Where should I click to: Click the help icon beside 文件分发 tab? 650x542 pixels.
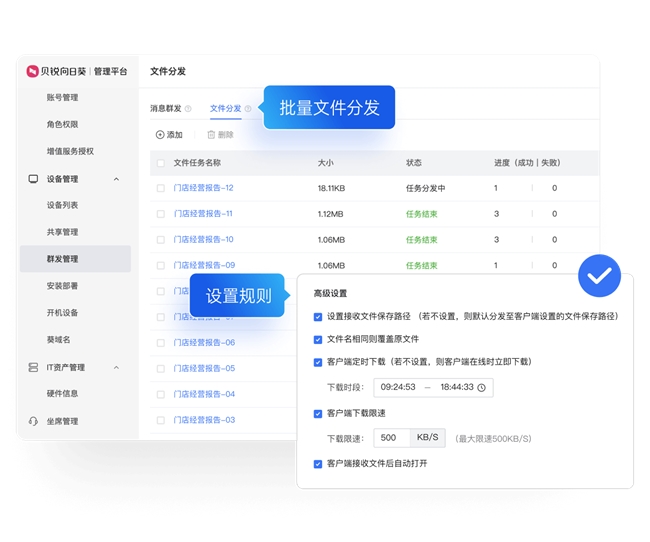[248, 108]
